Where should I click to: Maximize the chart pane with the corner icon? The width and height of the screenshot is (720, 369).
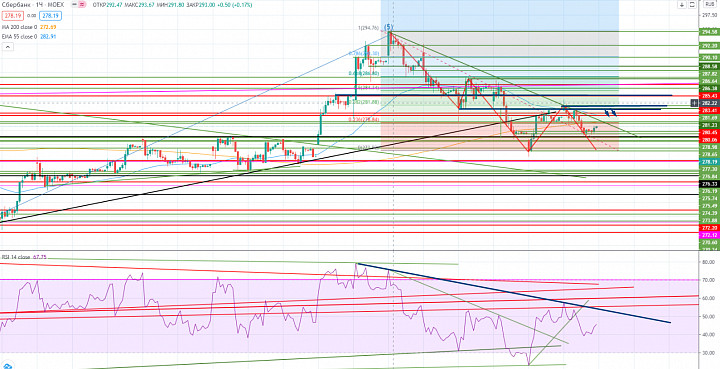point(692,5)
